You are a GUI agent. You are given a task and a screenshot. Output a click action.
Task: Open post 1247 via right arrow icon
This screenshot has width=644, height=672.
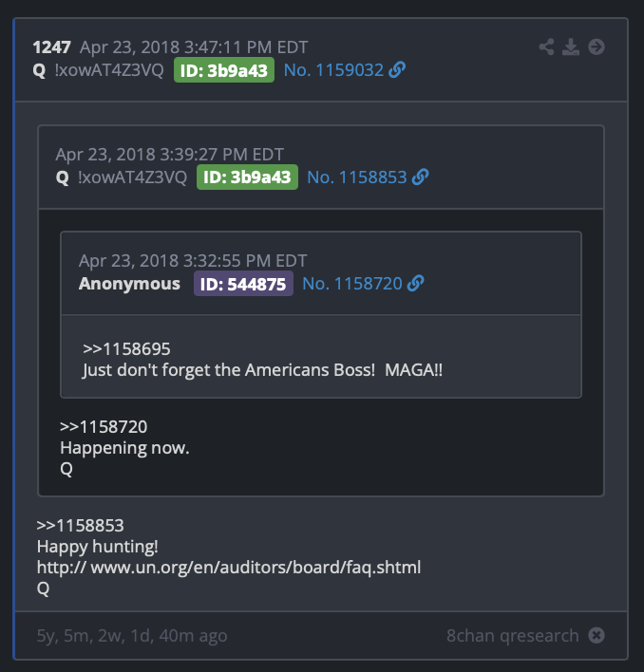(x=596, y=47)
